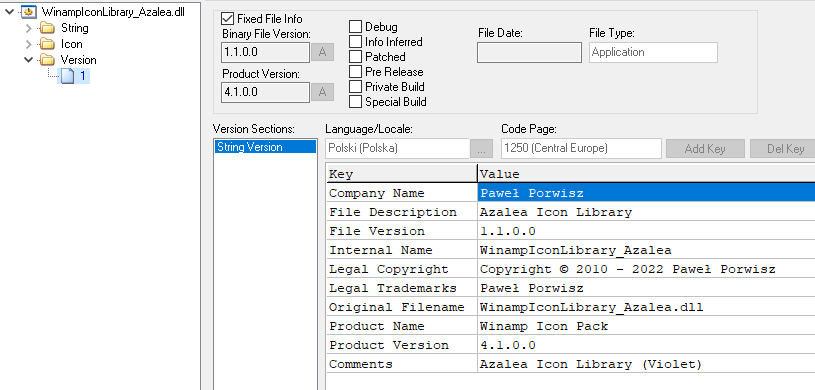Viewport: 815px width, 390px height.
Task: Enable the Debug flag checkbox
Action: click(356, 27)
